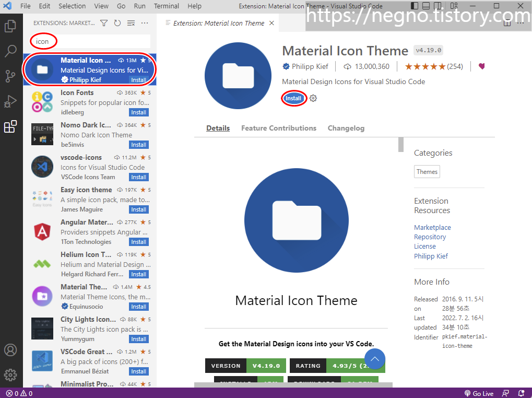Open the Run and Debug view
This screenshot has height=398, width=532.
click(x=10, y=101)
